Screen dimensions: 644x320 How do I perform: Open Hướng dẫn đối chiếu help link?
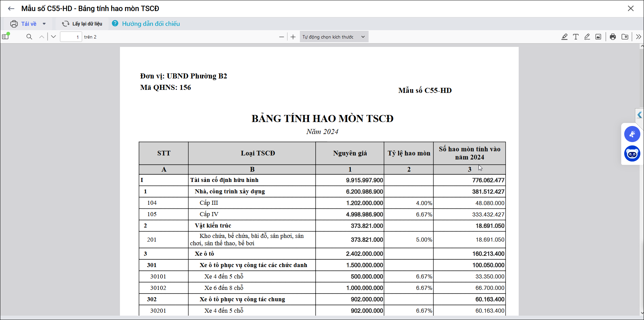(x=151, y=24)
